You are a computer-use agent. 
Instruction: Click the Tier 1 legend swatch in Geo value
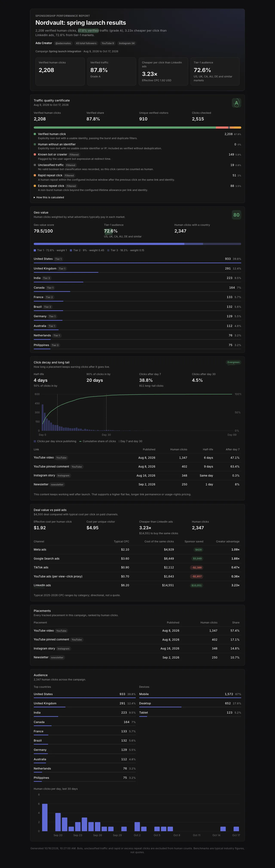coord(35,250)
